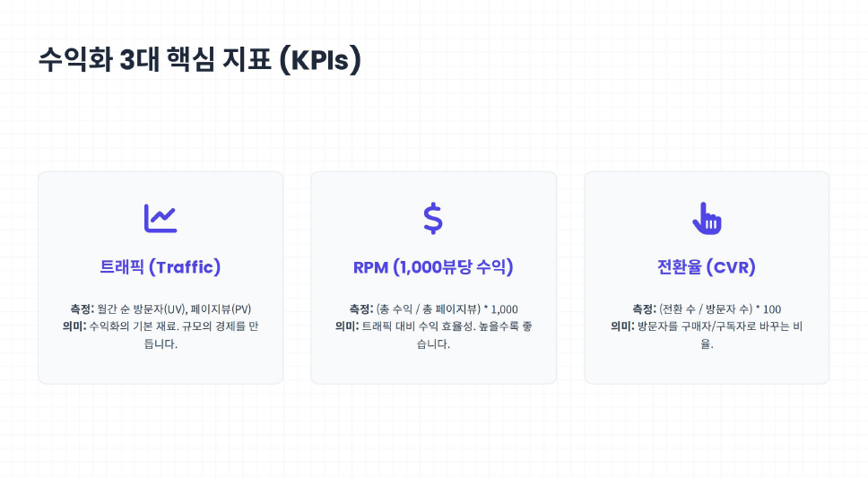The height and width of the screenshot is (478, 868).
Task: Select the 트래픽 (Traffic) card heading
Action: (x=161, y=267)
